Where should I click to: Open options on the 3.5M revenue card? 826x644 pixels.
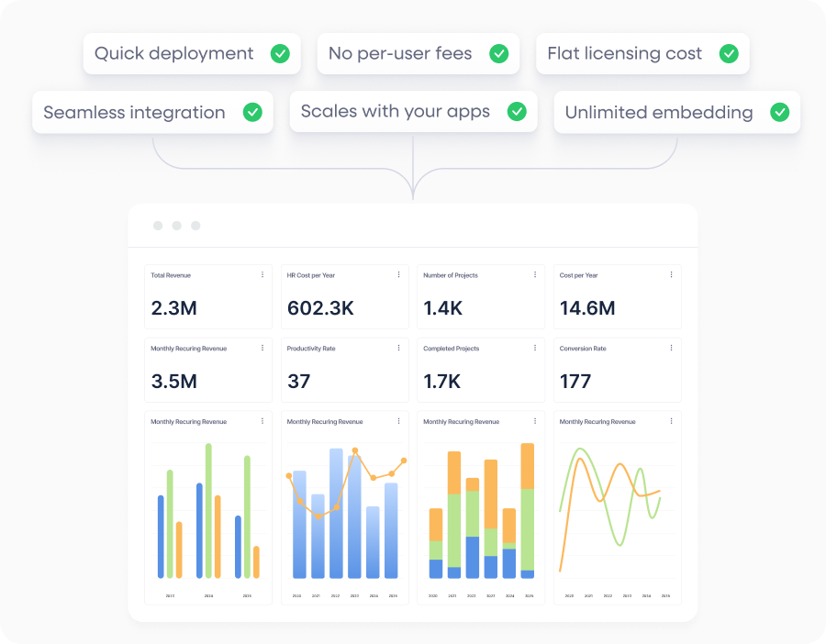click(x=262, y=349)
